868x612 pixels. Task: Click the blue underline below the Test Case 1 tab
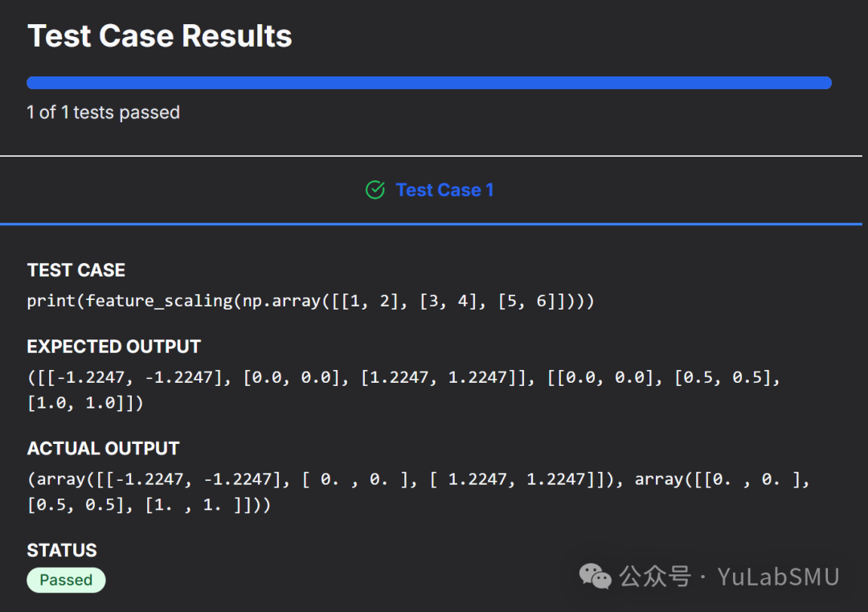(434, 224)
